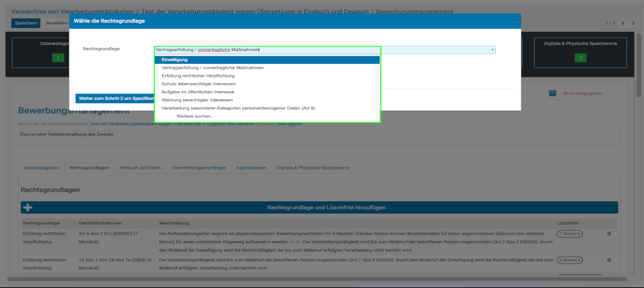This screenshot has width=644, height=288.
Task: Open the Applikationen tab
Action: point(251,168)
